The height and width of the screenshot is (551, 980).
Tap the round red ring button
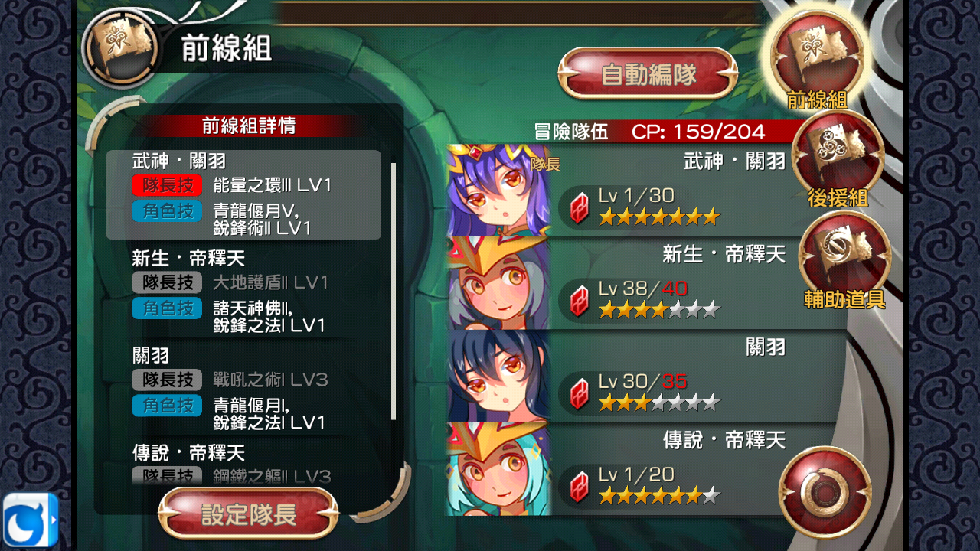tap(825, 490)
